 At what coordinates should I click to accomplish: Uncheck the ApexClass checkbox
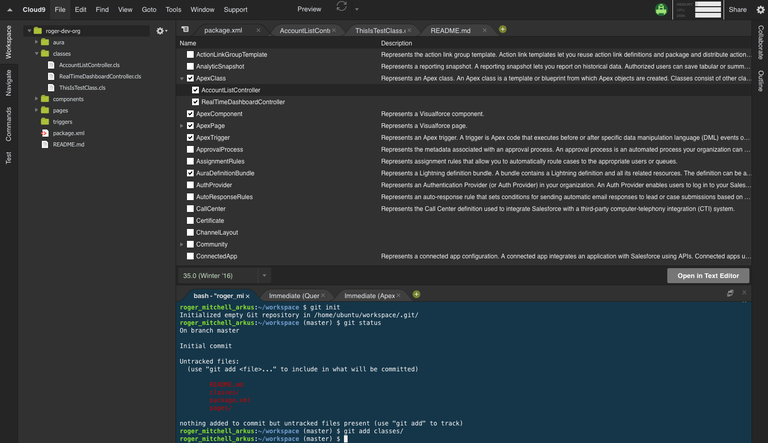coord(190,78)
